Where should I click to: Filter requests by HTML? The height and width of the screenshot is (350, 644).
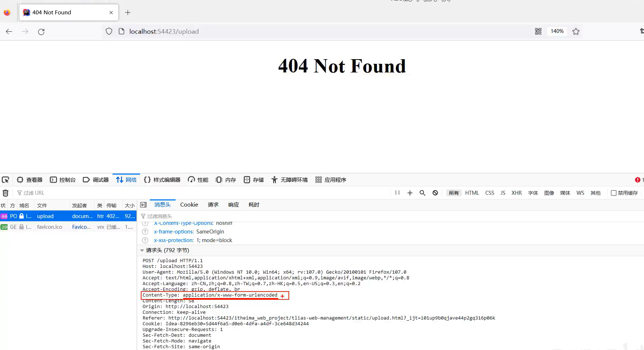(472, 193)
